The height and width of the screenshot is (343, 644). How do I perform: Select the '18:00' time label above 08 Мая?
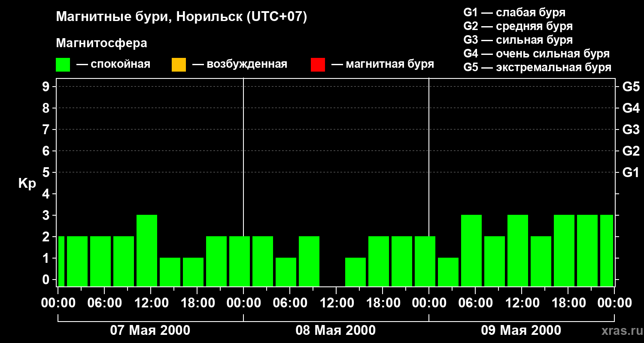tap(383, 303)
